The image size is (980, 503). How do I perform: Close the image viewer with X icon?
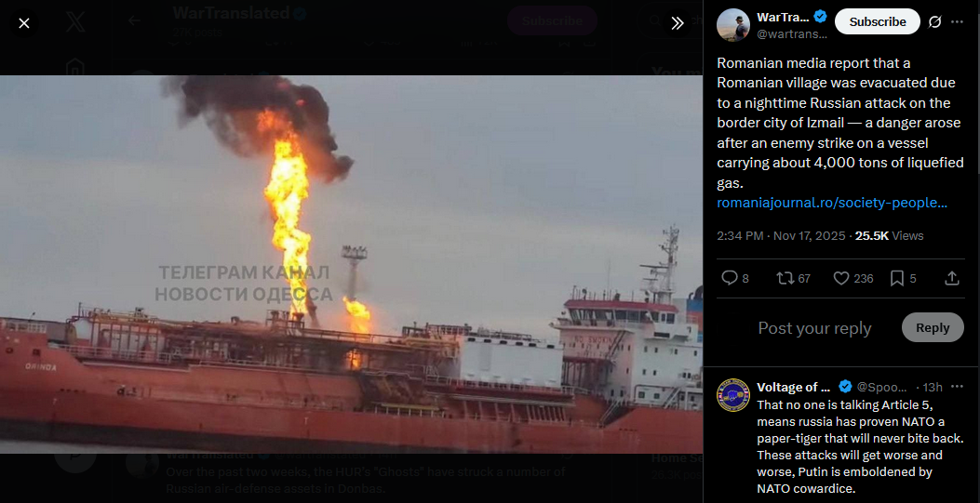point(24,24)
